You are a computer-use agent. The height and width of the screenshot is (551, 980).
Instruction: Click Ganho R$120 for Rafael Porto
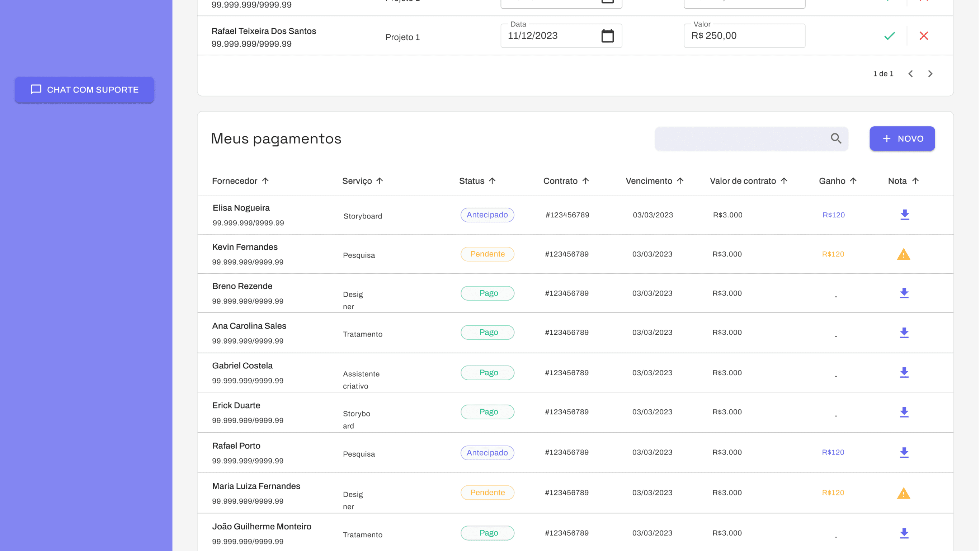pyautogui.click(x=833, y=452)
